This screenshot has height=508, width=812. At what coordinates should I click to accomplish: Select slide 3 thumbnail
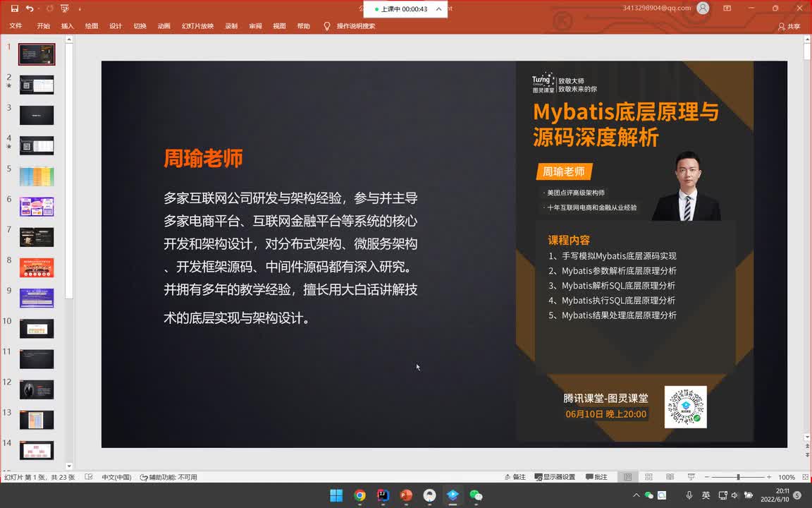(37, 115)
